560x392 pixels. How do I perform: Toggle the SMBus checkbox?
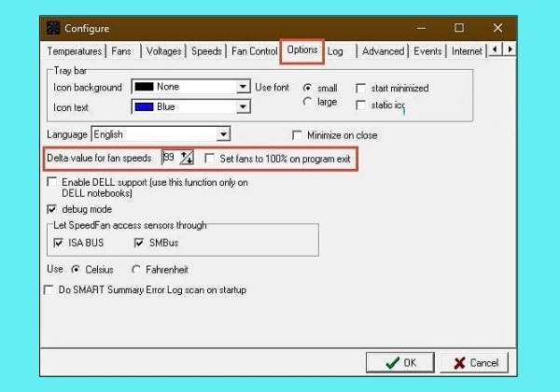[139, 243]
